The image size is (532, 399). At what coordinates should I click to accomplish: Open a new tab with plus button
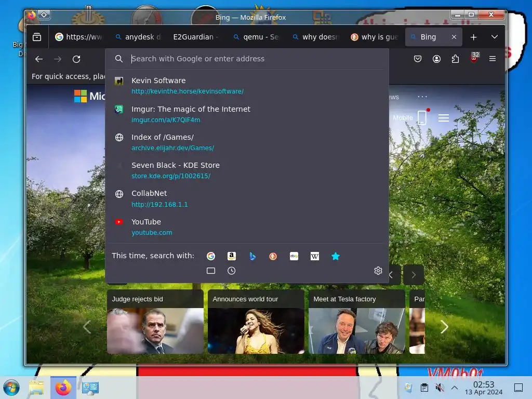click(474, 37)
